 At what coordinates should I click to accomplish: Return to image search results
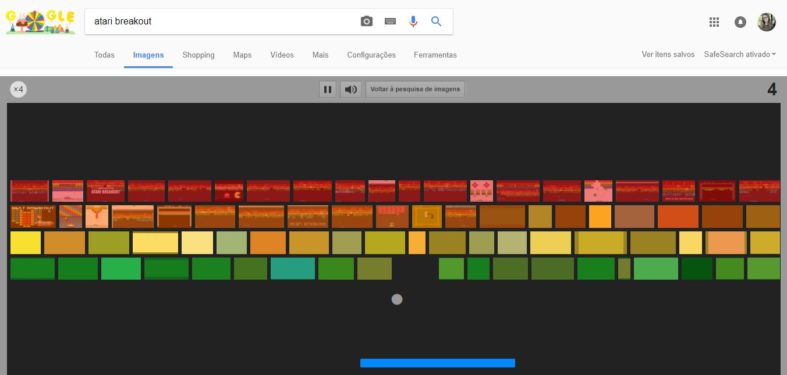[415, 89]
